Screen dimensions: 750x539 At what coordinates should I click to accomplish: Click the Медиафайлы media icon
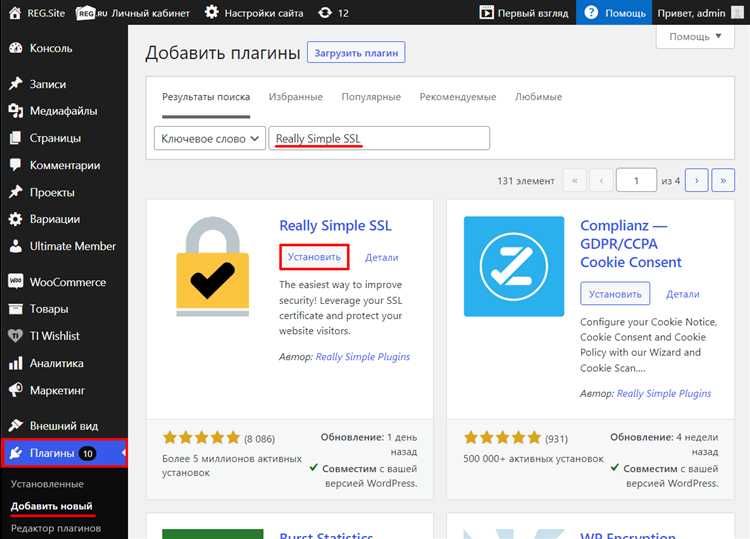click(x=16, y=111)
